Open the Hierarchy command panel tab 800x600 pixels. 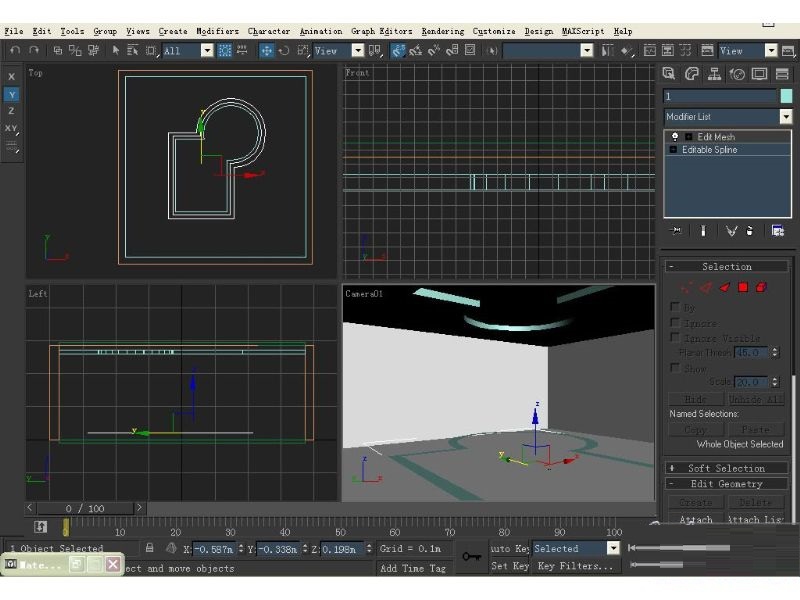[x=714, y=74]
